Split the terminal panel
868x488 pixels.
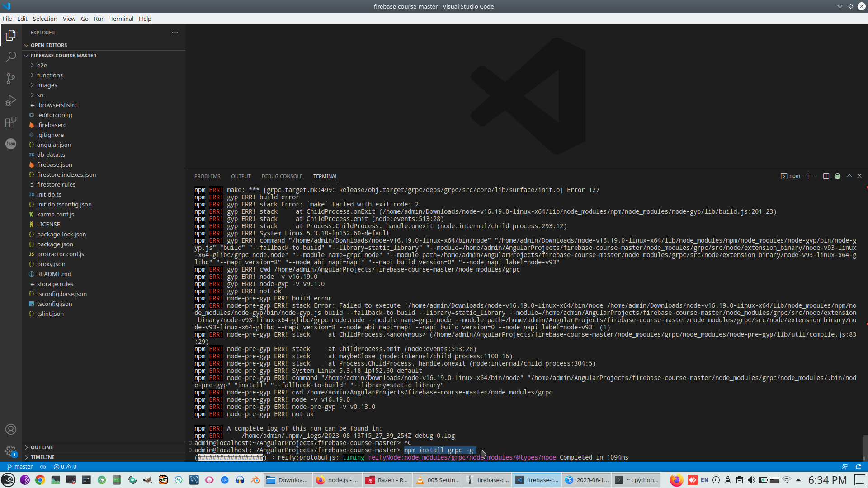826,176
